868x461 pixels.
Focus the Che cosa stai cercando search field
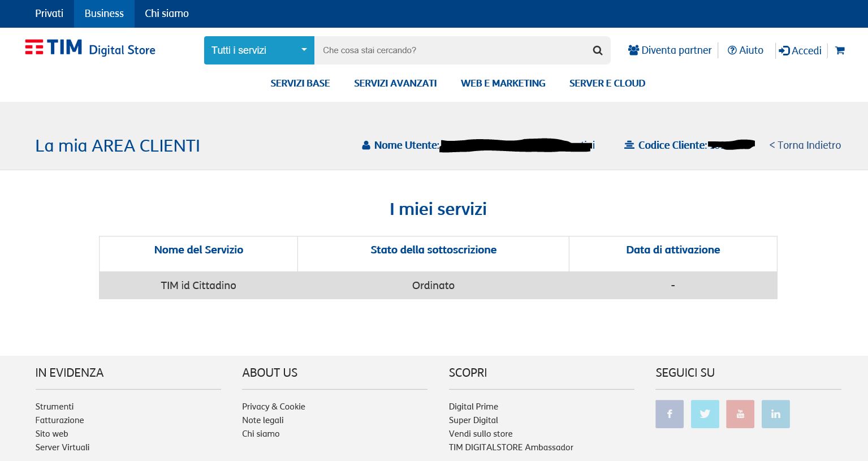450,50
